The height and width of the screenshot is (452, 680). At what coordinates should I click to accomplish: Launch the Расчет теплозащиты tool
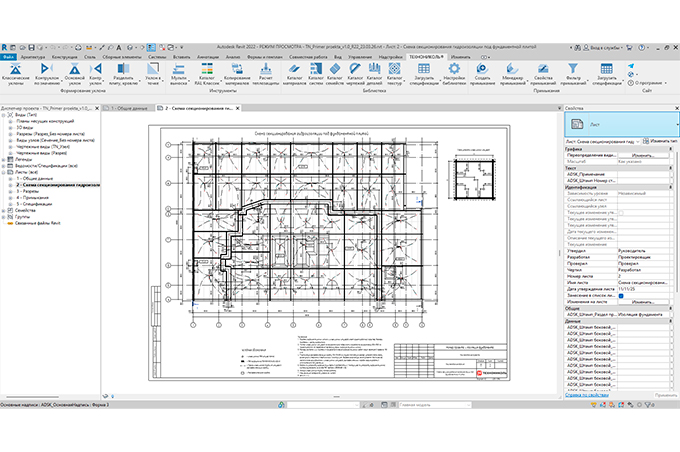(267, 71)
